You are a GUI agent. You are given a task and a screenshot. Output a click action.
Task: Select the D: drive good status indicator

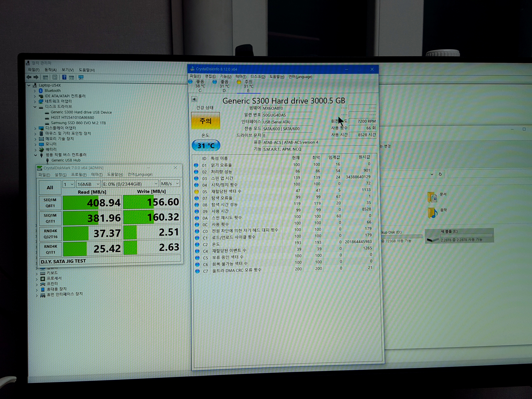click(215, 82)
